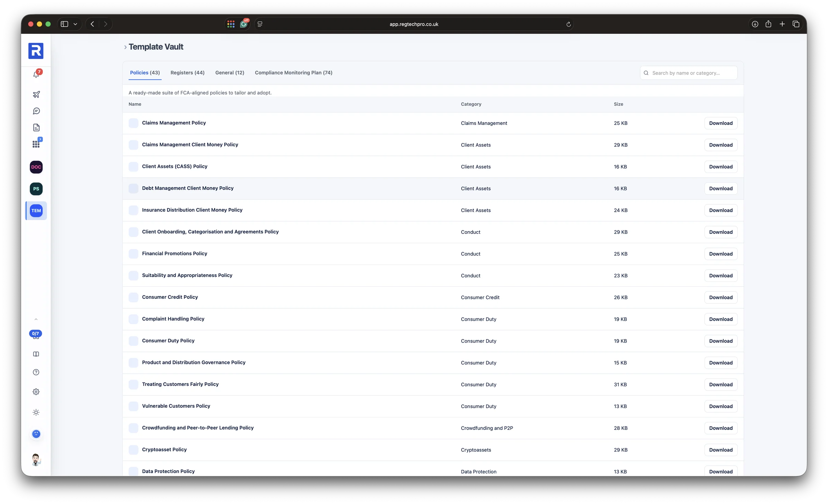Tick the Vulnerable Customers Policy checkbox
The height and width of the screenshot is (504, 828).
click(x=134, y=406)
